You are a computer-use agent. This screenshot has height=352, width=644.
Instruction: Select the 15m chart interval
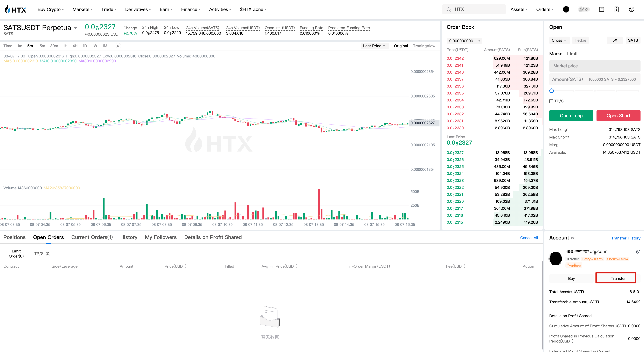point(41,46)
